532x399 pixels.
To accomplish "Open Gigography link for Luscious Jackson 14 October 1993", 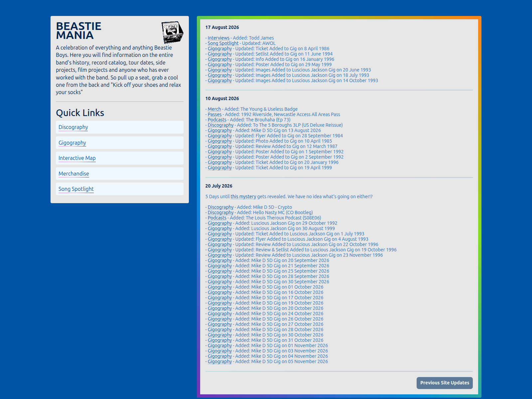I will click(220, 80).
